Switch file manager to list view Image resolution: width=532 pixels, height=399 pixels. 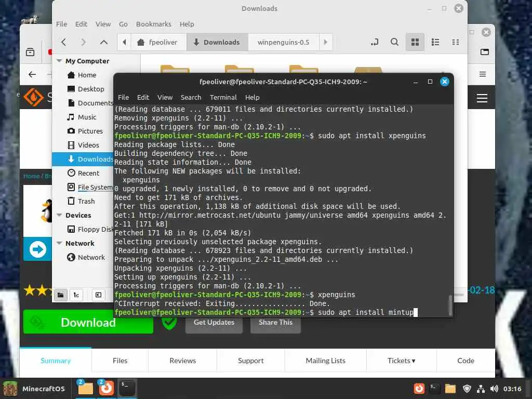(x=435, y=42)
